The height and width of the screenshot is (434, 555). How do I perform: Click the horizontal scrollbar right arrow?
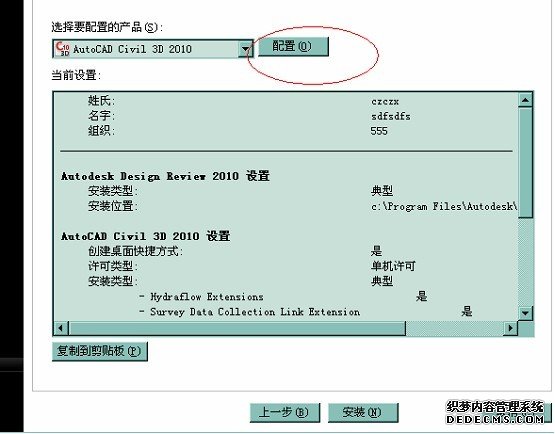[510, 328]
